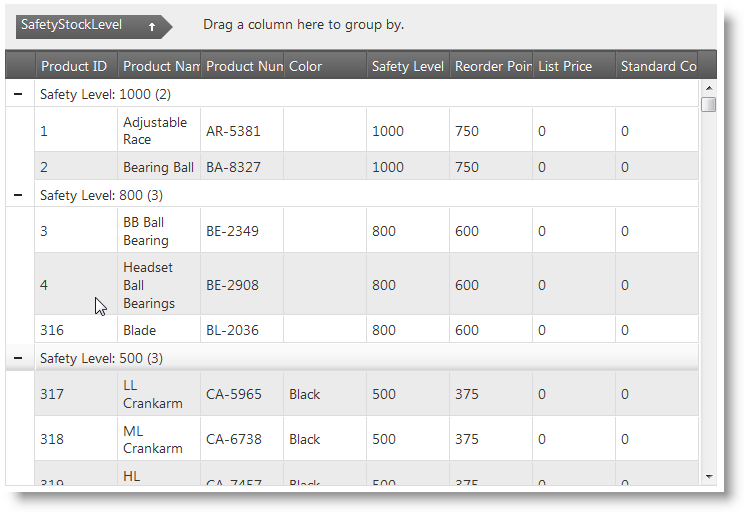Screen dimensions: 744x512
Task: Collapse the Safety Level 500 group
Action: tap(18, 357)
